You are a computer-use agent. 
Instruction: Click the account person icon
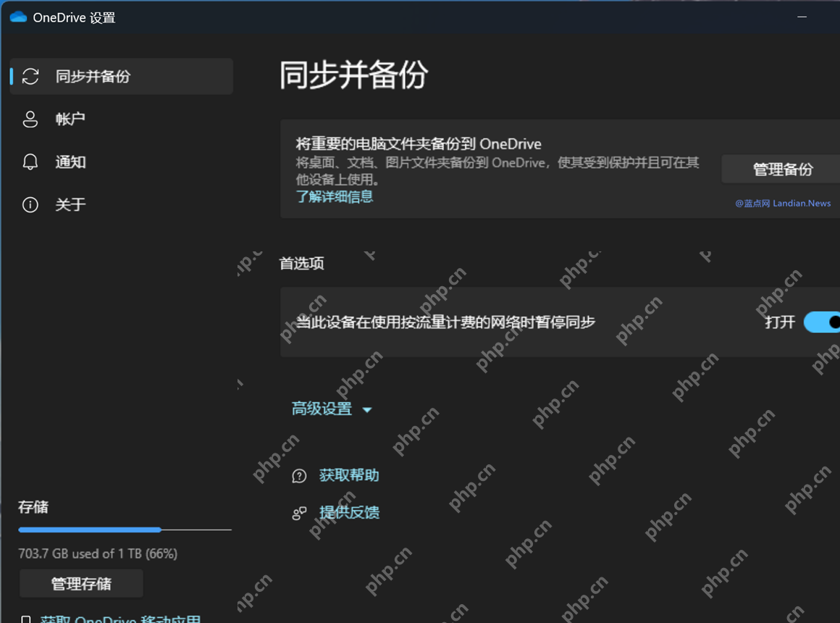[30, 119]
